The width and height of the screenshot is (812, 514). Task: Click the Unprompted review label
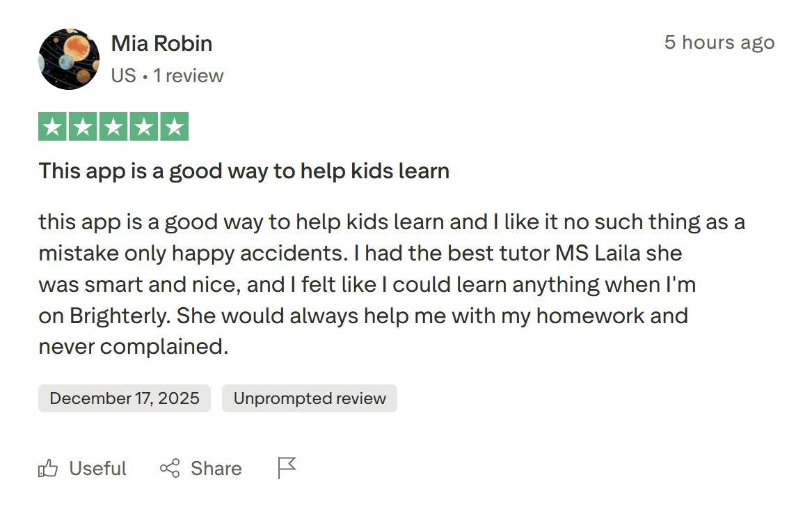[x=309, y=398]
